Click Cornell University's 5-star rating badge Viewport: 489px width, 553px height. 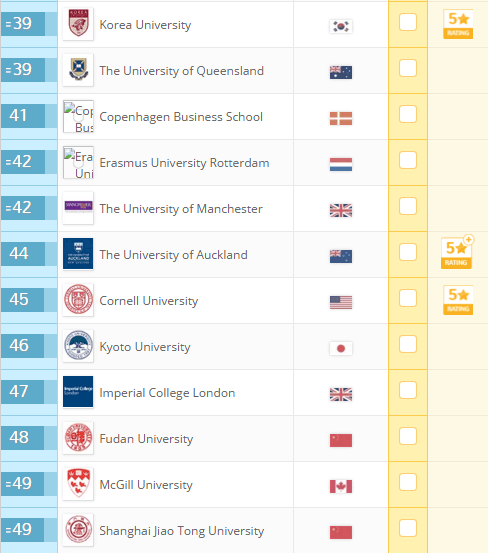click(x=458, y=300)
